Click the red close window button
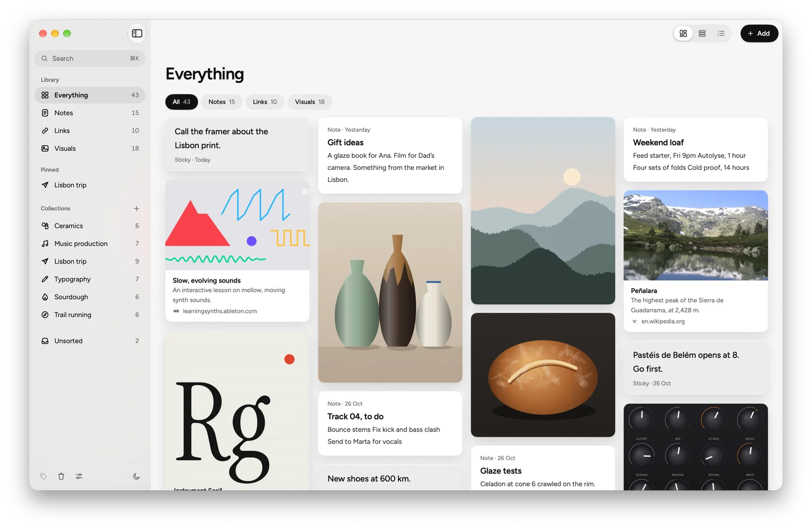 43,33
